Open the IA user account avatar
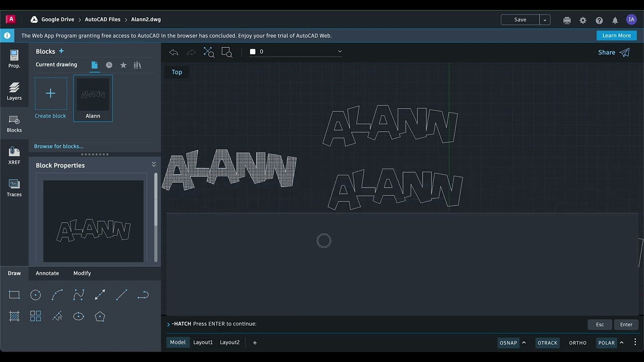Viewport: 644px width, 362px height. pyautogui.click(x=631, y=20)
